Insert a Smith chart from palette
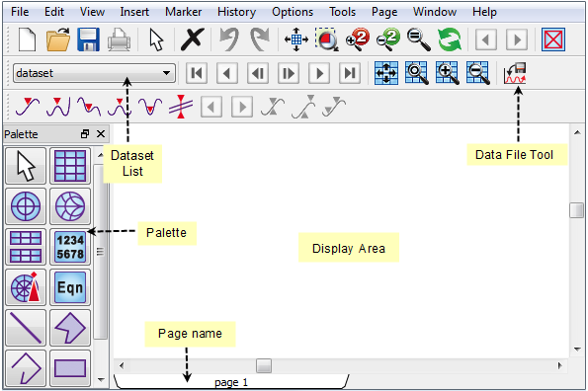 (70, 206)
